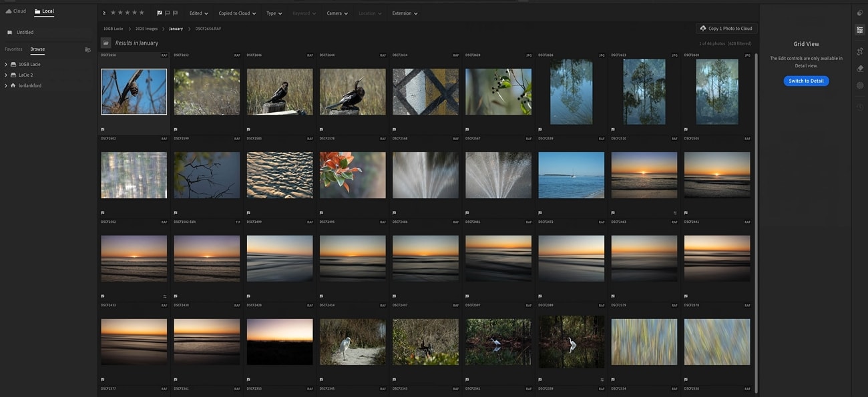This screenshot has width=868, height=397.
Task: Select the sand ripples thumbnail DSCF2583
Action: pos(280,175)
